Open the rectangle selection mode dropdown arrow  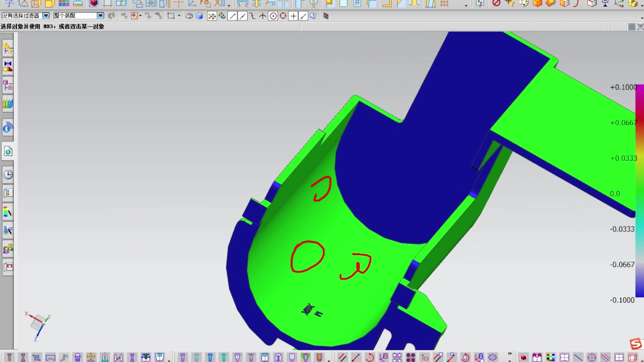(179, 16)
